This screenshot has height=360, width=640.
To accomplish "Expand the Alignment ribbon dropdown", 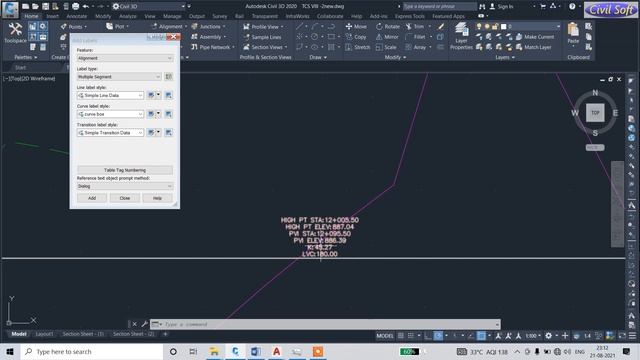I will 186,27.
